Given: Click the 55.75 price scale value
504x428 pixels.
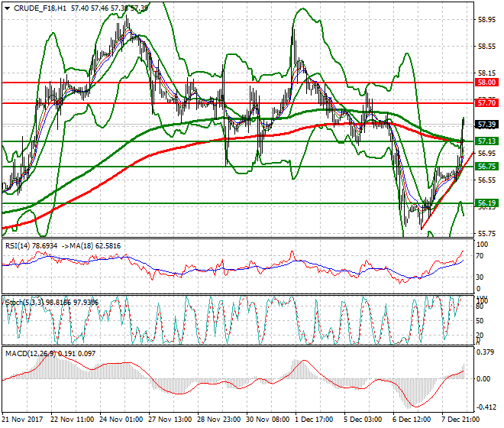Looking at the screenshot, I should click(486, 233).
